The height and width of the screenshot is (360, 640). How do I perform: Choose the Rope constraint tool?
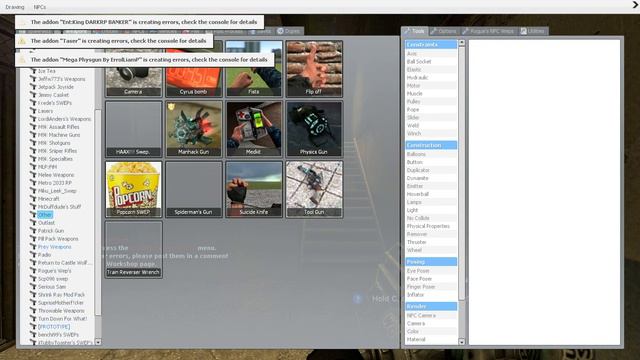point(413,109)
